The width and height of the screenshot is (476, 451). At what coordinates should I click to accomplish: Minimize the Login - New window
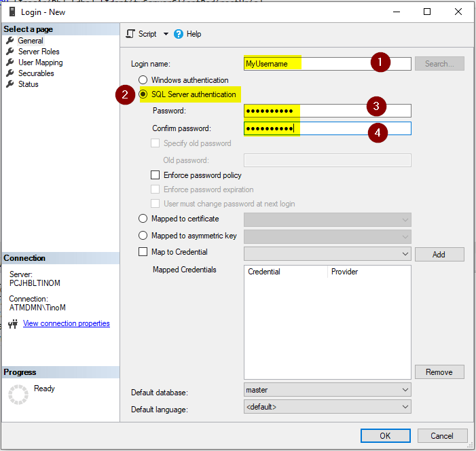[x=397, y=12]
